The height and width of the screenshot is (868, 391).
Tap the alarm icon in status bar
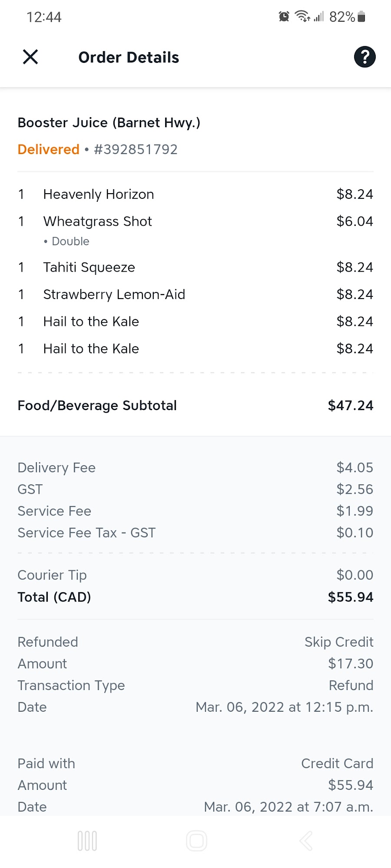coord(284,16)
